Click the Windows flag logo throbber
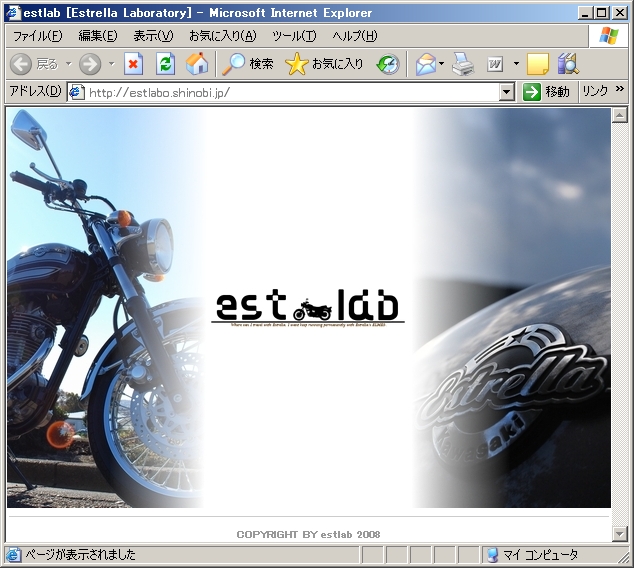The image size is (634, 568). [609, 36]
